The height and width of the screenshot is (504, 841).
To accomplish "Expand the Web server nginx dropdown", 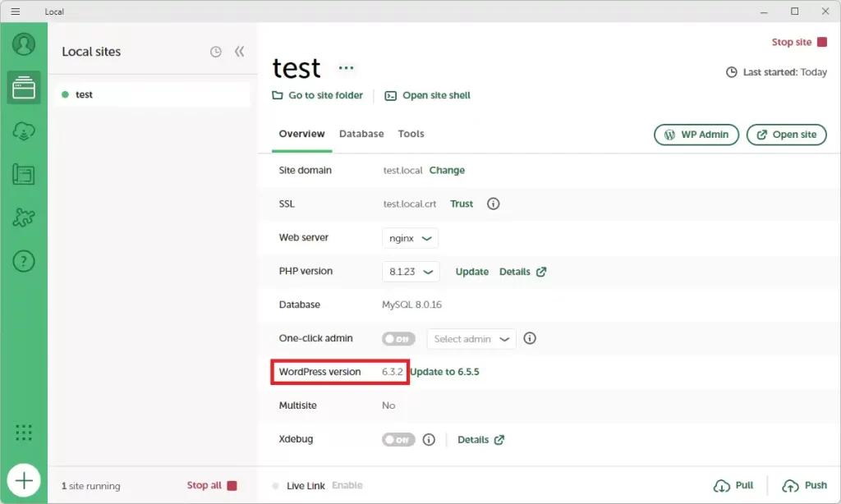I will 410,238.
